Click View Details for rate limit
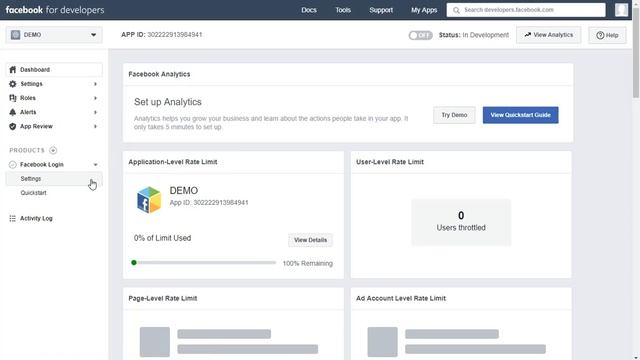 tap(310, 240)
